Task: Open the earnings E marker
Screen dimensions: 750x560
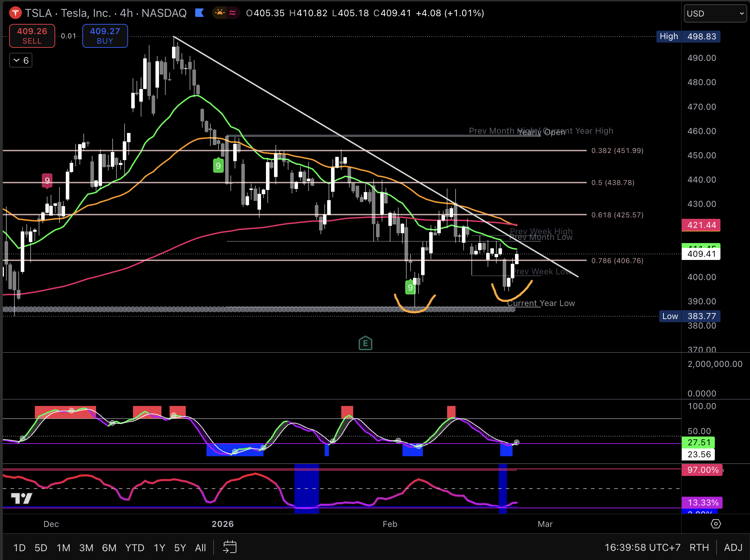Action: 365,343
